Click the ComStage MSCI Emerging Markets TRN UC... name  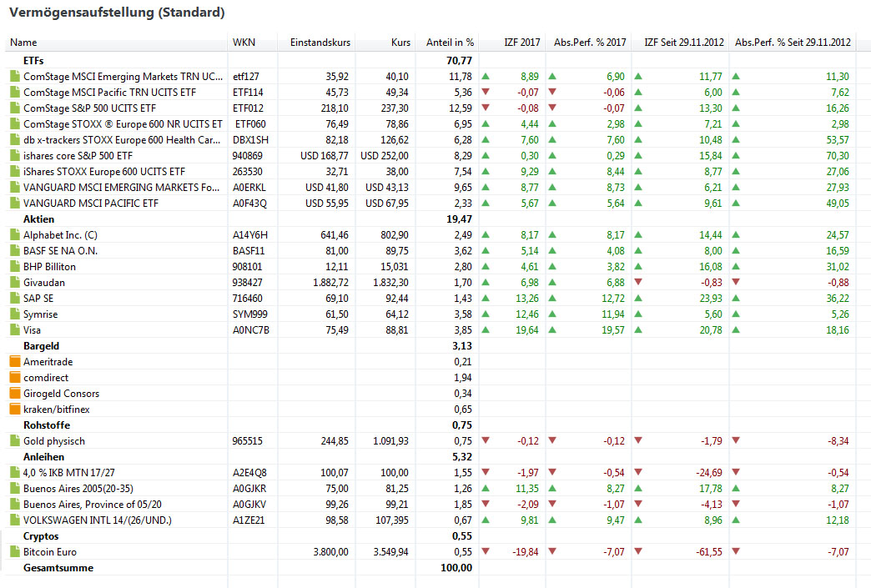tap(123, 77)
